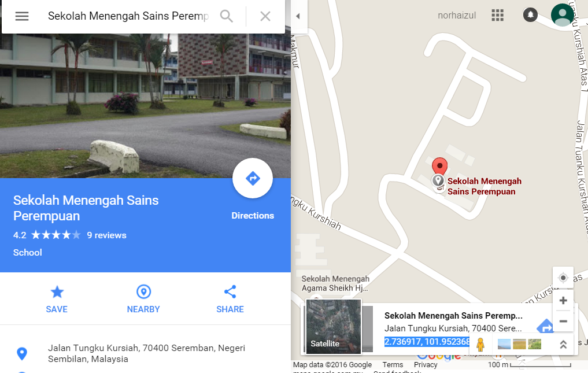Click the round Directions arrow button
Viewport: 588px width, 373px height.
(253, 178)
